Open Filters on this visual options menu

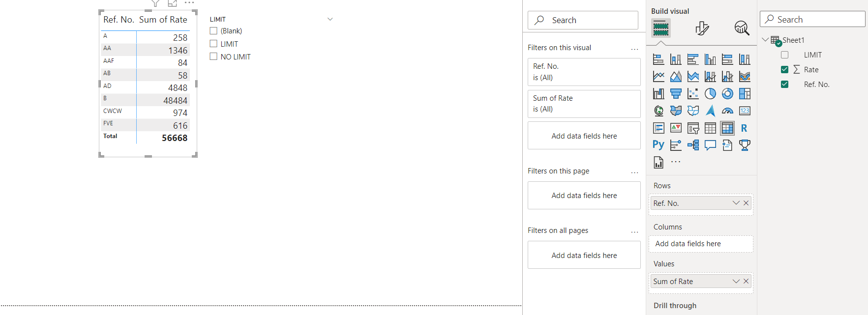click(x=634, y=49)
